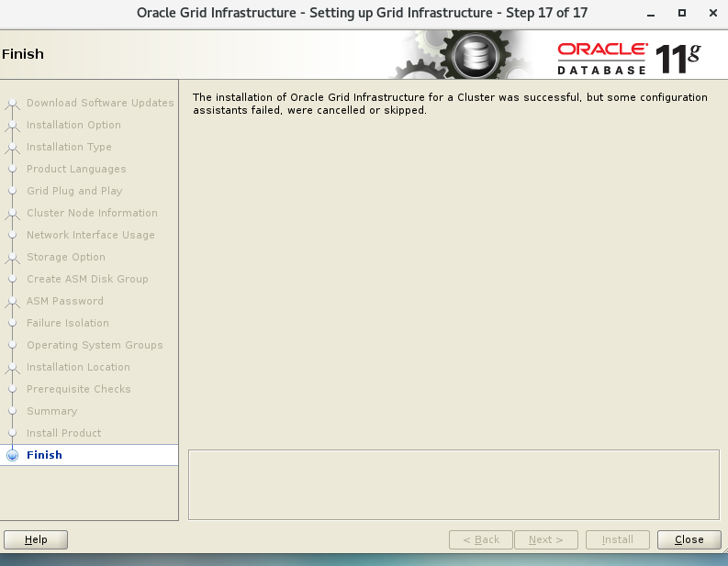
Task: Click the Install Product step node icon
Action: 13,433
